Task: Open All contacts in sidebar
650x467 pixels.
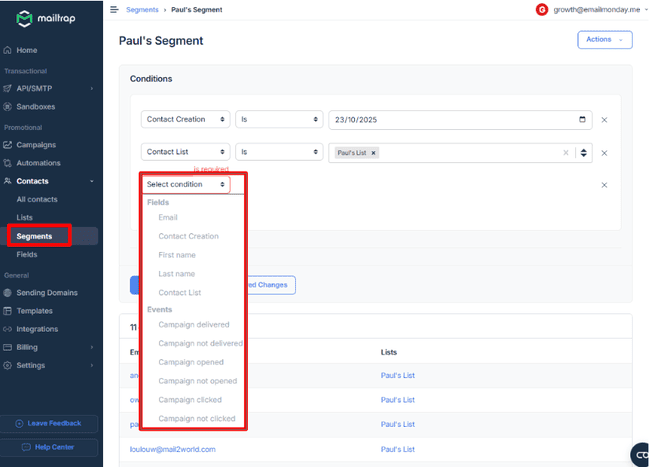Action: (37, 199)
